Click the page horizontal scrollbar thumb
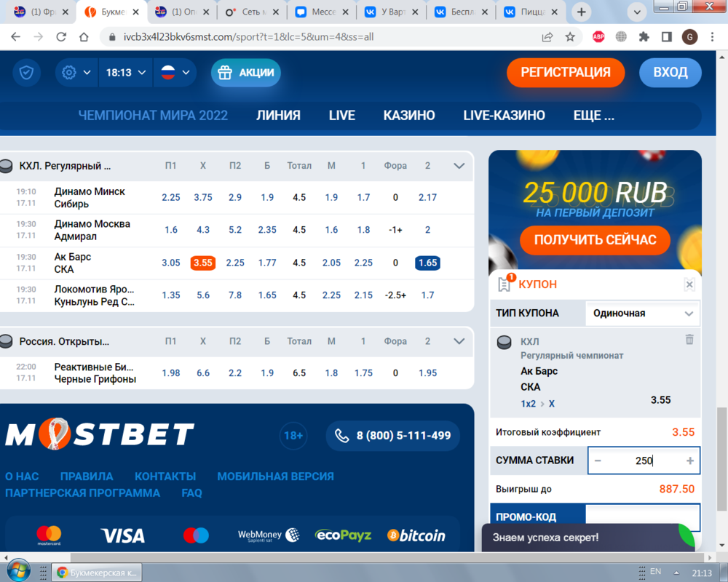The image size is (728, 582). click(387, 557)
